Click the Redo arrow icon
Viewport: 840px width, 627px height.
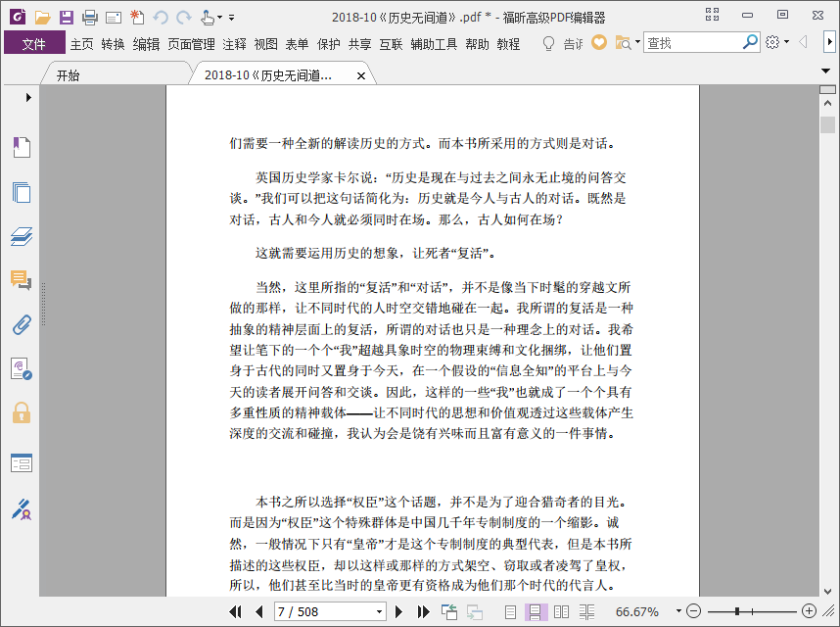click(x=184, y=18)
